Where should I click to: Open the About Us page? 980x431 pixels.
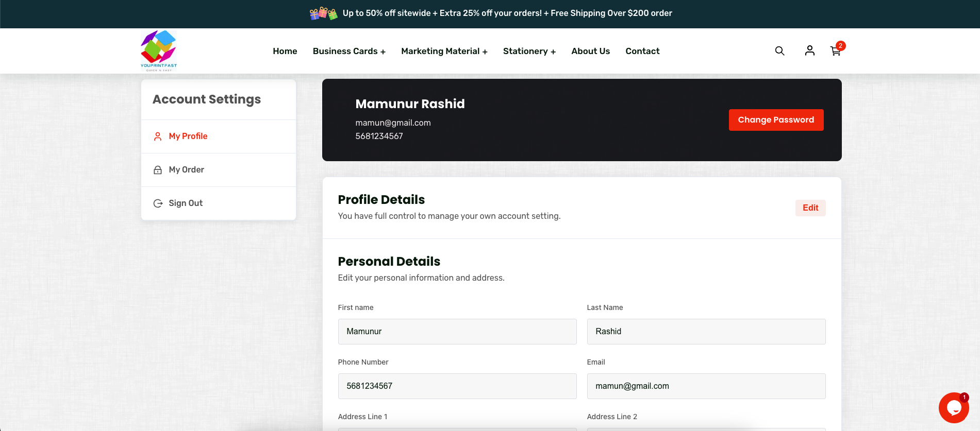[590, 51]
